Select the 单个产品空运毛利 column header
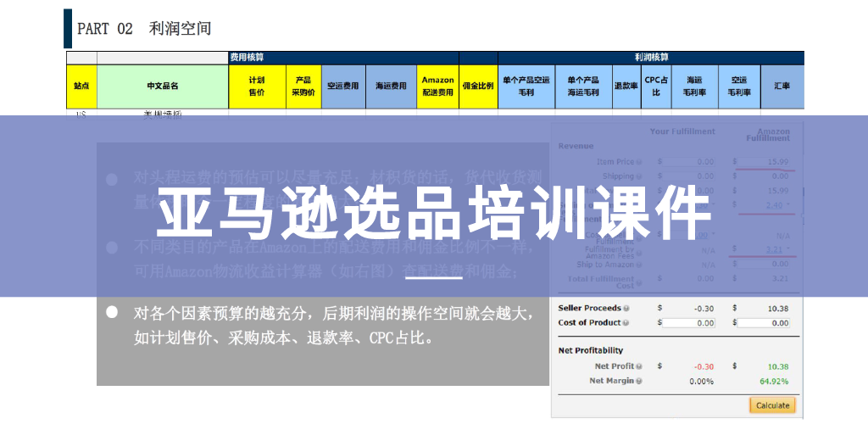The width and height of the screenshot is (868, 424). click(526, 86)
